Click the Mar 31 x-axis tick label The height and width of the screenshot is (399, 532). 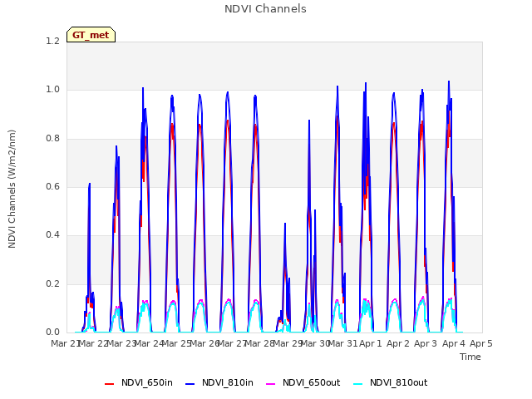(344, 343)
